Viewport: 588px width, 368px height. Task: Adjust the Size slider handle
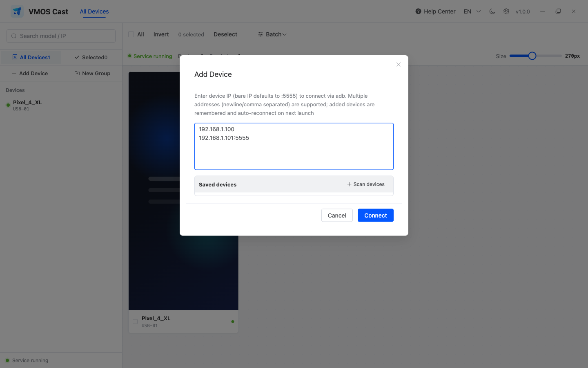(x=532, y=56)
